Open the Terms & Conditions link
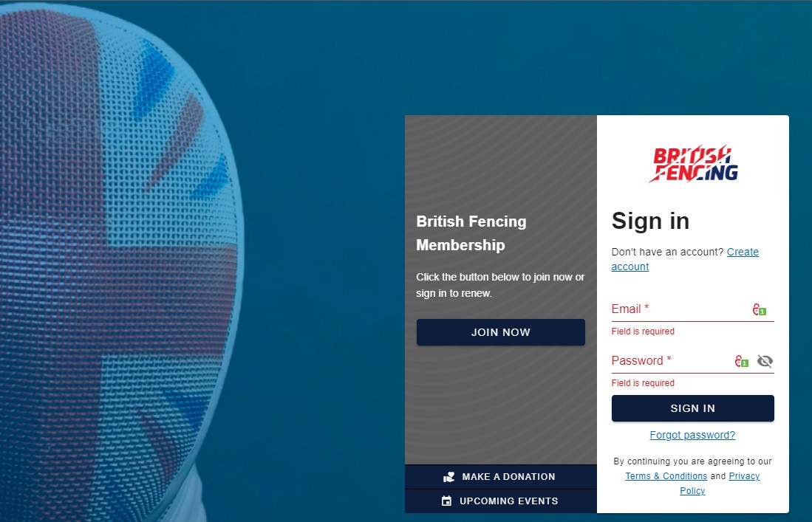The width and height of the screenshot is (812, 522). 666,476
